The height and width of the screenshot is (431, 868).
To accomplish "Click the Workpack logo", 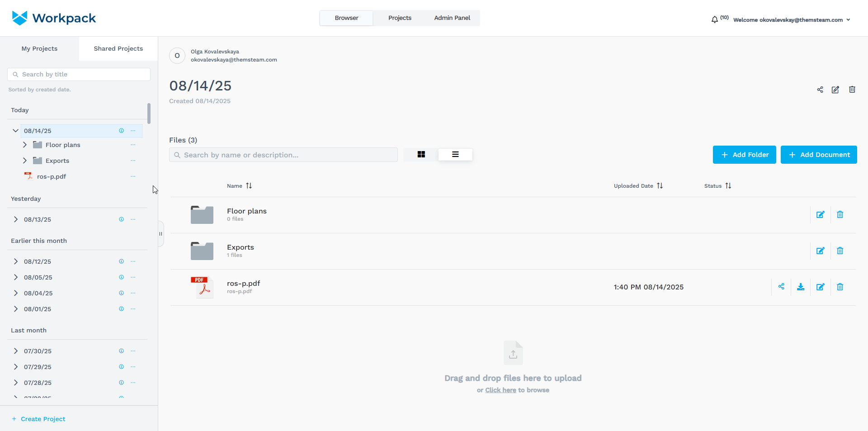I will point(54,18).
